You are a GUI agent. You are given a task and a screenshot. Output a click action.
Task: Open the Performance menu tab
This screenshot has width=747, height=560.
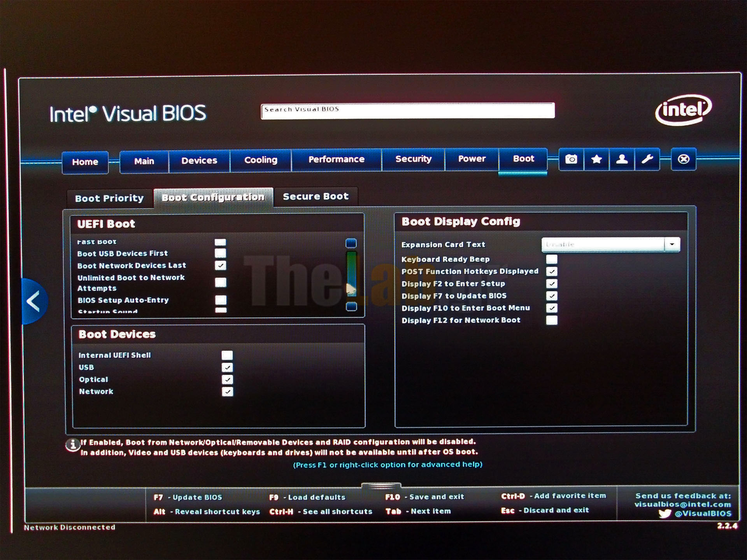tap(336, 159)
